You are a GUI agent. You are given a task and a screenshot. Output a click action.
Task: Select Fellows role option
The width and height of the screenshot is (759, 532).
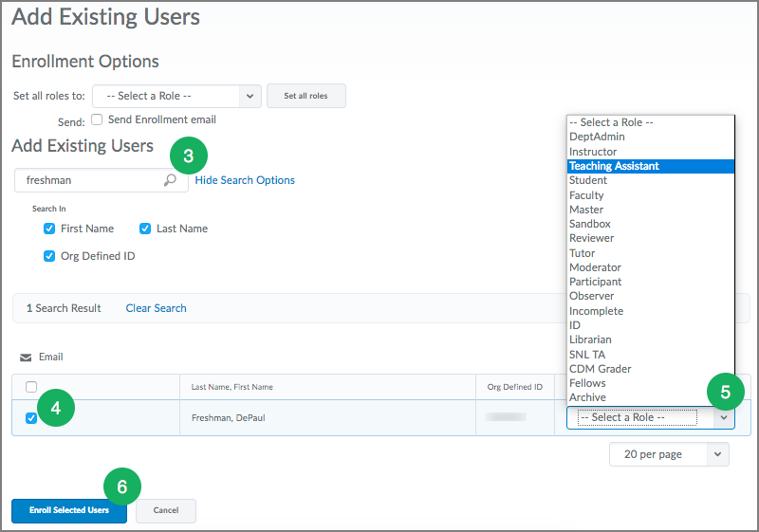651,383
